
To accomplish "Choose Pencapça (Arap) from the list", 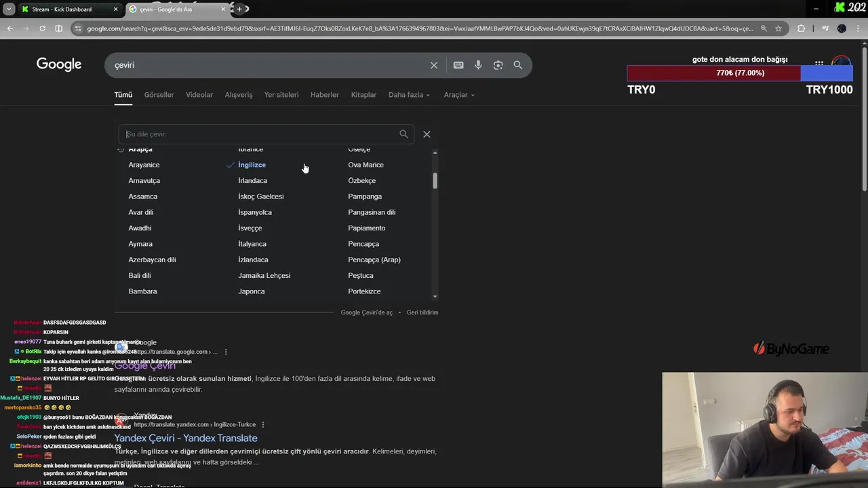I will click(x=374, y=260).
